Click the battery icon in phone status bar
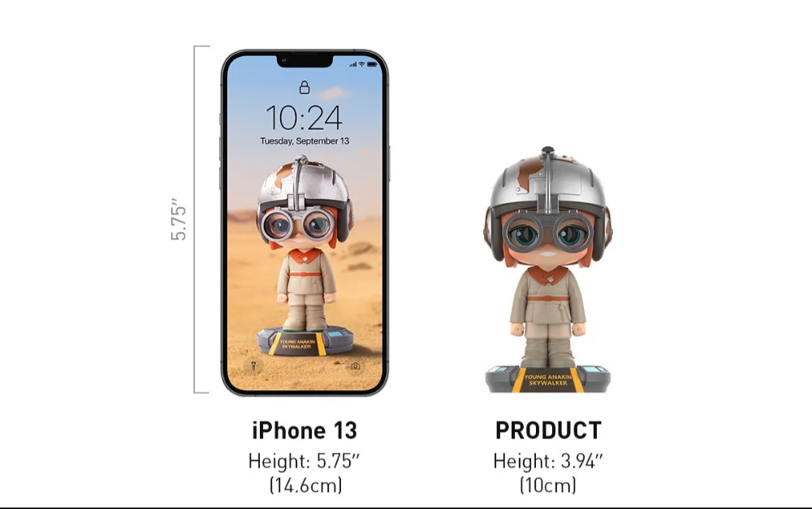The width and height of the screenshot is (812, 509). 373,65
